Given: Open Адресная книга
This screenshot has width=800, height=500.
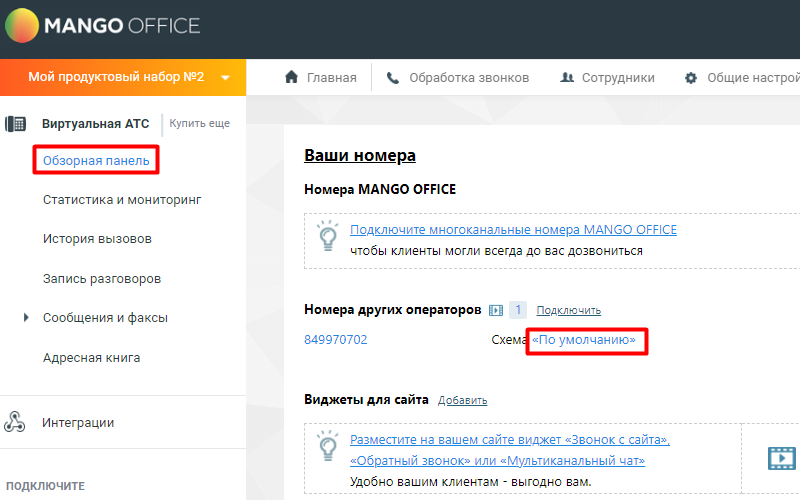Looking at the screenshot, I should pos(91,358).
